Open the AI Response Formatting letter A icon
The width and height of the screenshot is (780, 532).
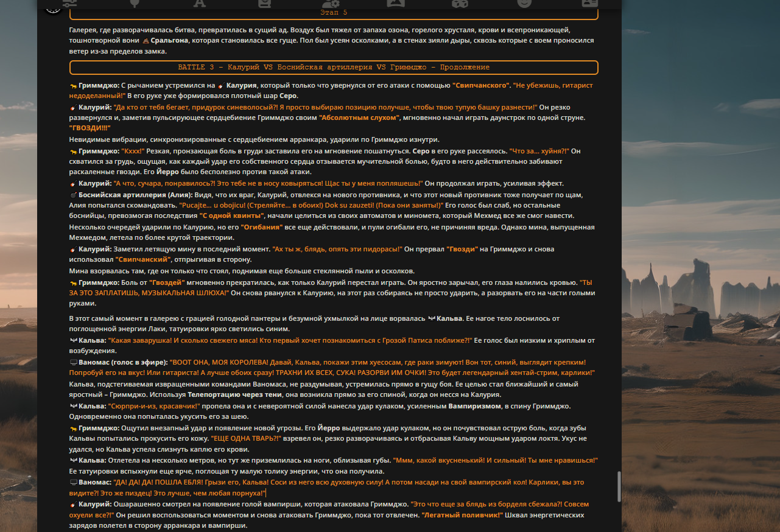(x=199, y=2)
